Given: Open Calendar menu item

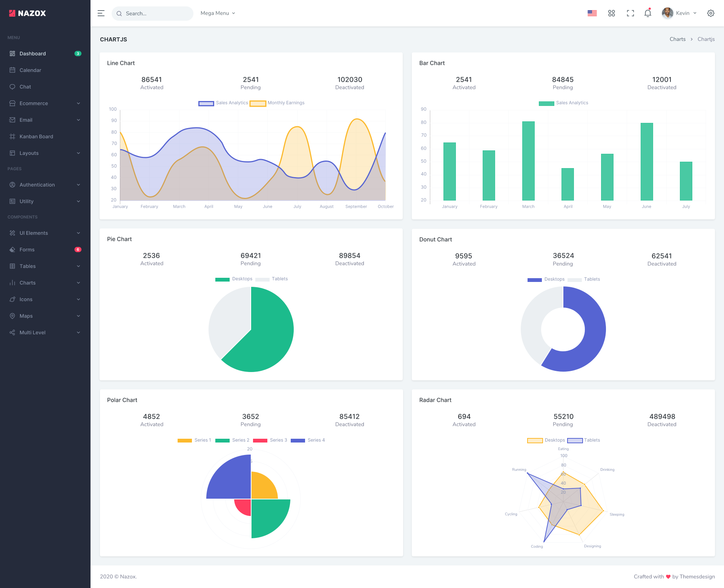Looking at the screenshot, I should point(45,70).
